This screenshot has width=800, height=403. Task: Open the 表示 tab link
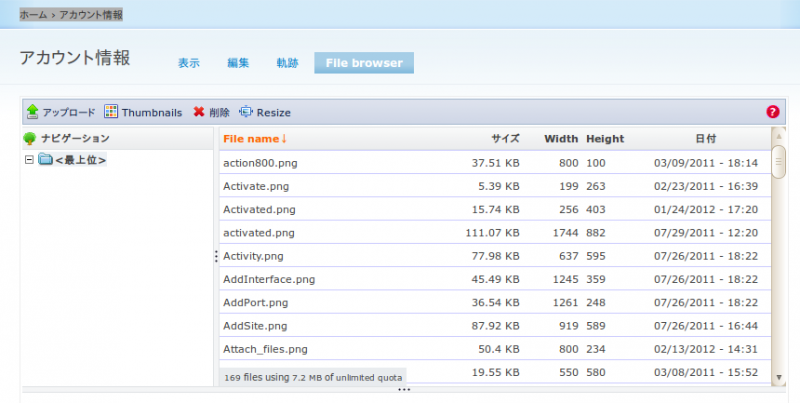(x=189, y=63)
